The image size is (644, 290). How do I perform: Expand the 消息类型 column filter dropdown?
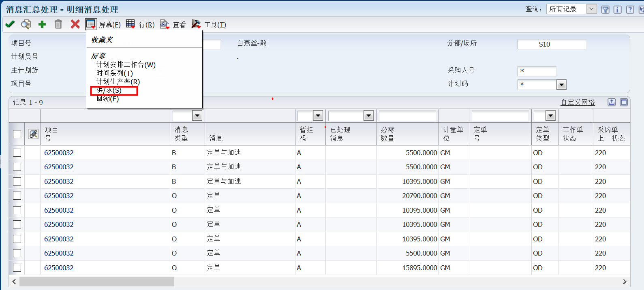click(197, 116)
